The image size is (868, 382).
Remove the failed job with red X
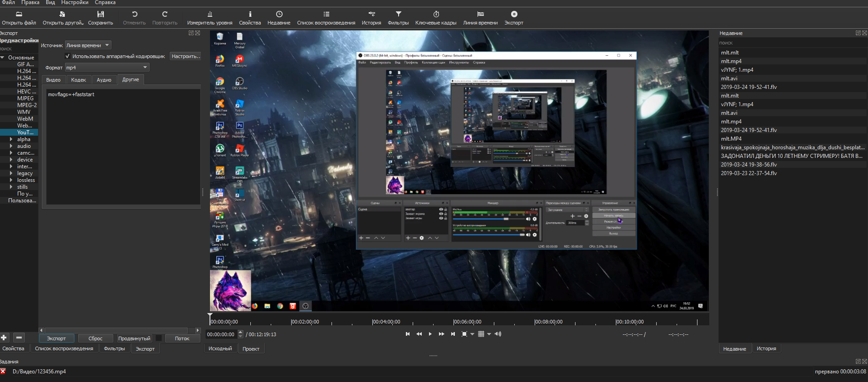[x=3, y=372]
